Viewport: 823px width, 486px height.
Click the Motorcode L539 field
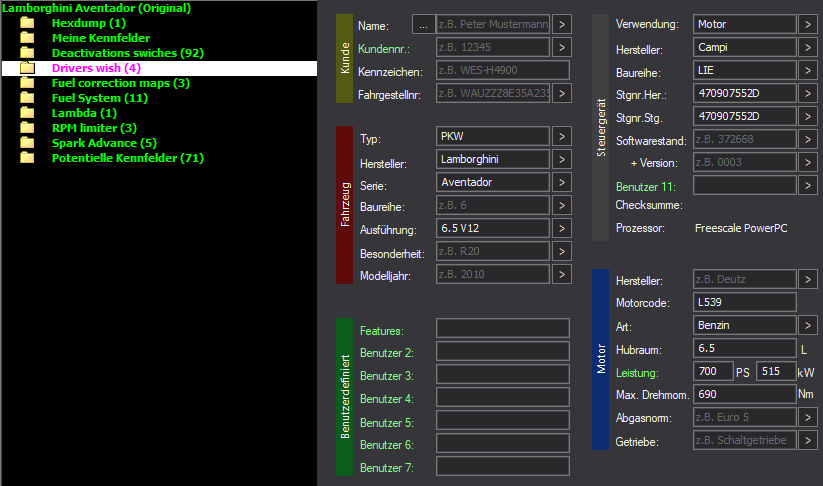tap(744, 302)
